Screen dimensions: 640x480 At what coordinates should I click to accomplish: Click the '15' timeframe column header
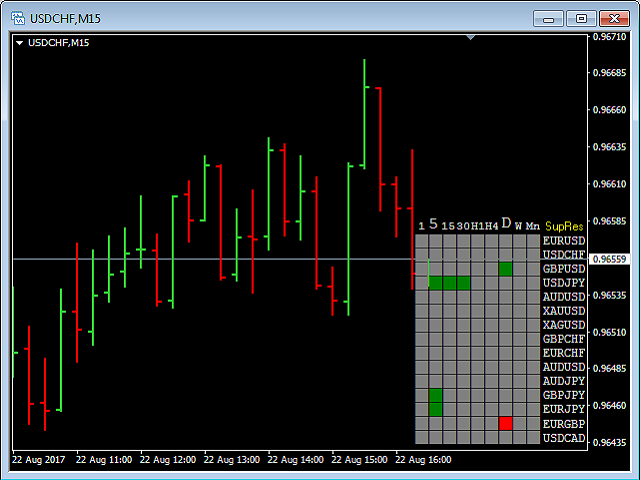[448, 226]
